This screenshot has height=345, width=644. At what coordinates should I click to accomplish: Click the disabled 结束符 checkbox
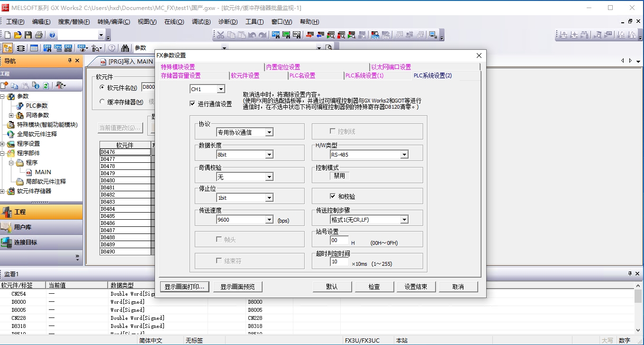tap(219, 261)
